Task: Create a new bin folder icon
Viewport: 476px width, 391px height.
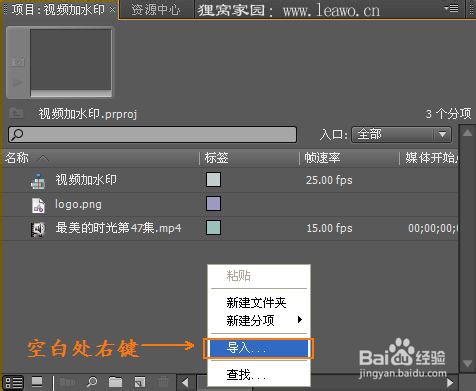Action: click(x=115, y=382)
